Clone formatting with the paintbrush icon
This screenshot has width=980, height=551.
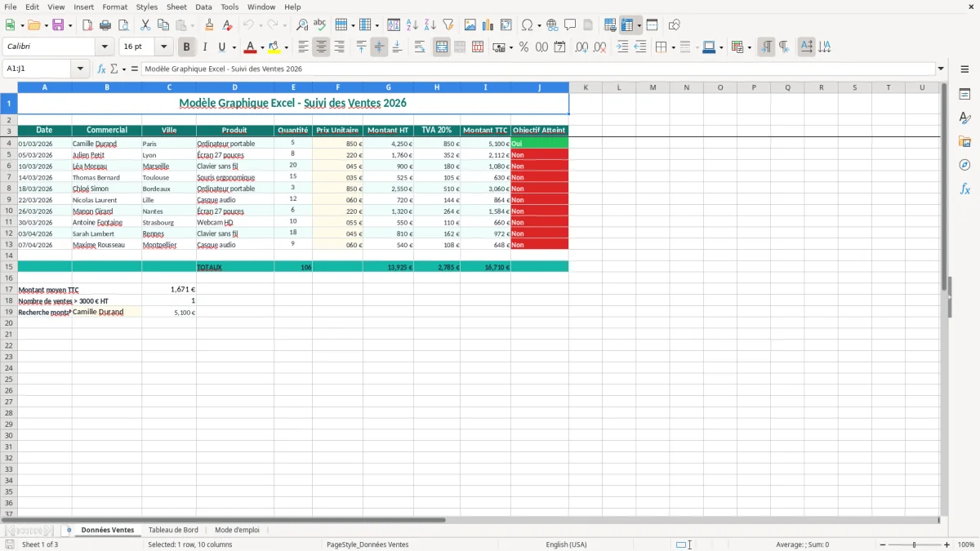pyautogui.click(x=209, y=25)
